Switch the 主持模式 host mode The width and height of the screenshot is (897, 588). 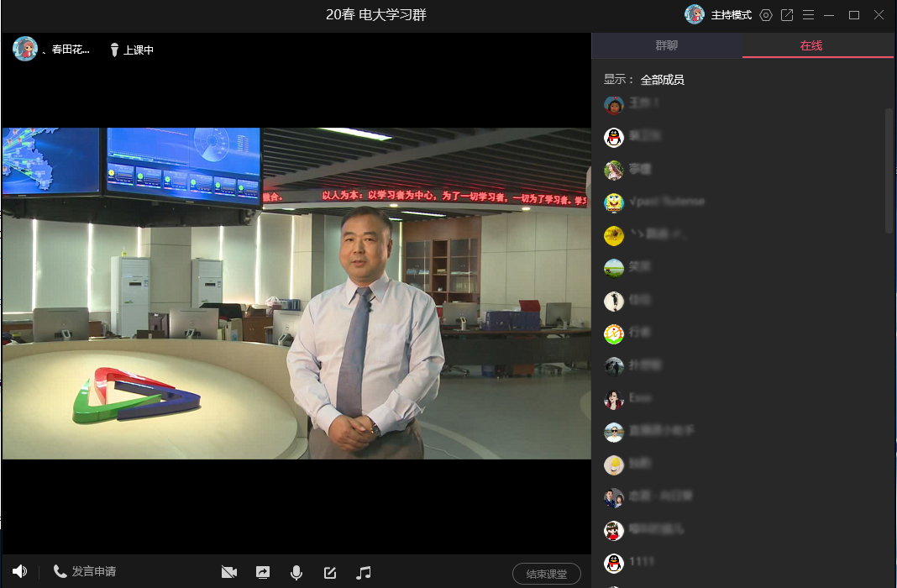tap(731, 15)
